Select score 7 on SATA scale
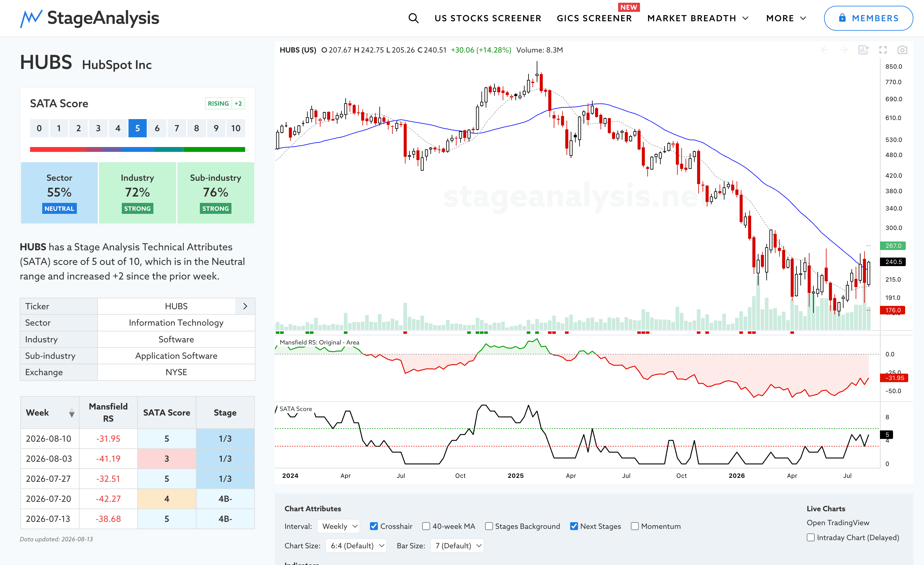 pos(176,128)
